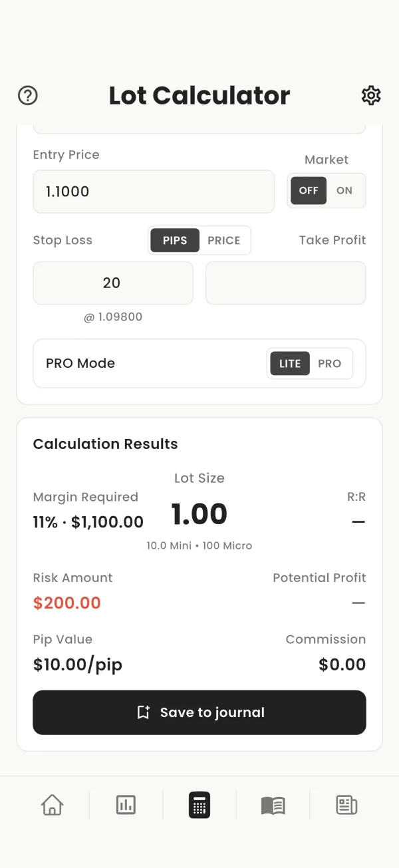Click the Stop Loss field with 20
The height and width of the screenshot is (868, 399).
(x=113, y=283)
